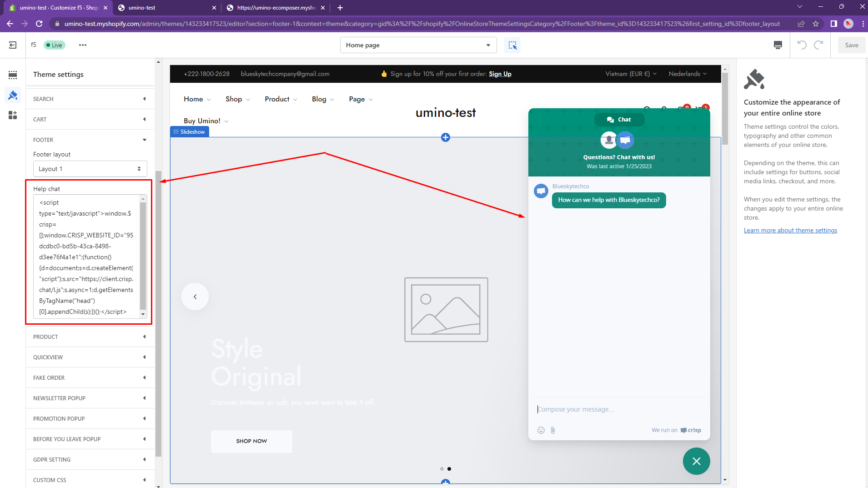
Task: Open the Sections panel icon
Action: click(x=13, y=75)
